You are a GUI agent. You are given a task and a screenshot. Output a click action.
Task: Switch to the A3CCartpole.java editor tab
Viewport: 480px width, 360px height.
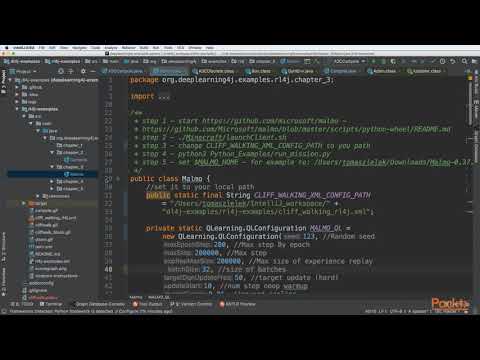(123, 71)
